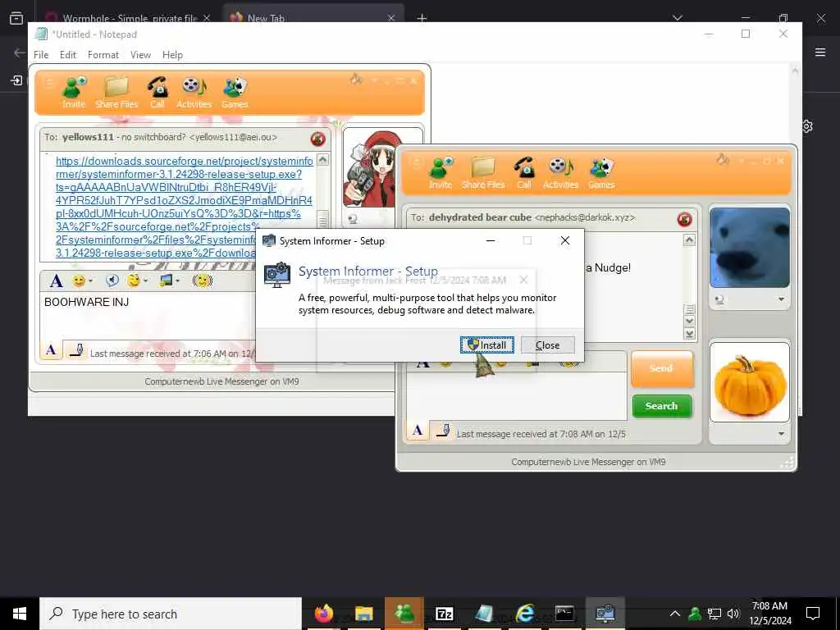This screenshot has height=630, width=840.
Task: Switch to the New Tab browser tab
Action: 313,16
